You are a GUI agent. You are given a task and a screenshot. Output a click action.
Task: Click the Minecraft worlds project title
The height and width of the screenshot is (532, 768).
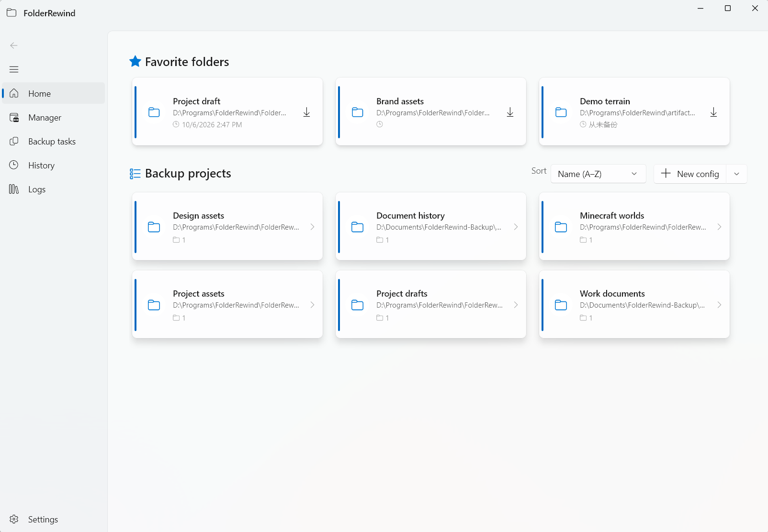coord(612,215)
